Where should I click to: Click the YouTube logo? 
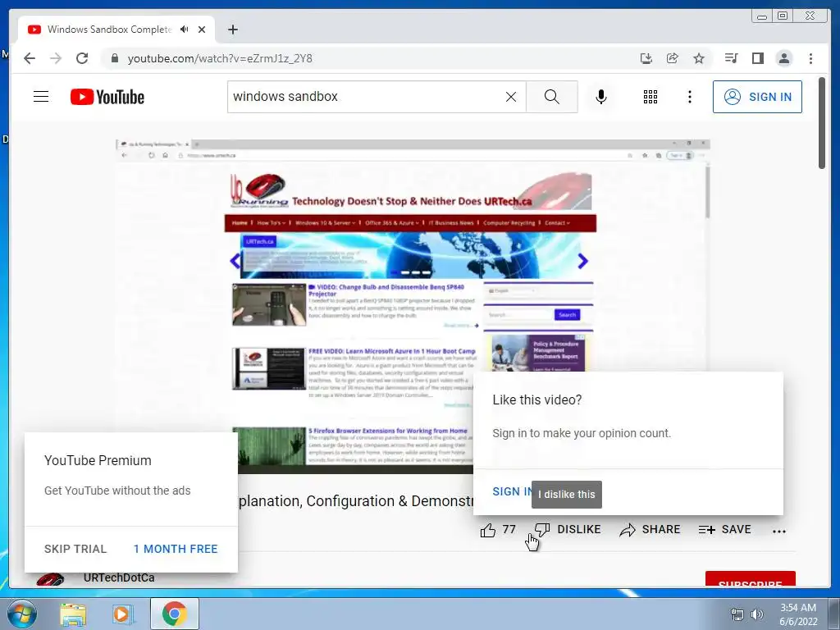pos(107,97)
